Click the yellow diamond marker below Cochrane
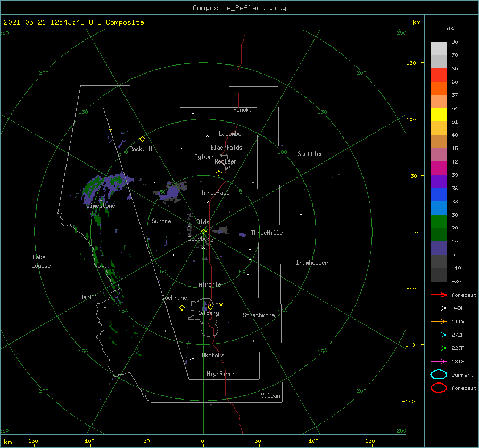The image size is (479, 448). [182, 308]
